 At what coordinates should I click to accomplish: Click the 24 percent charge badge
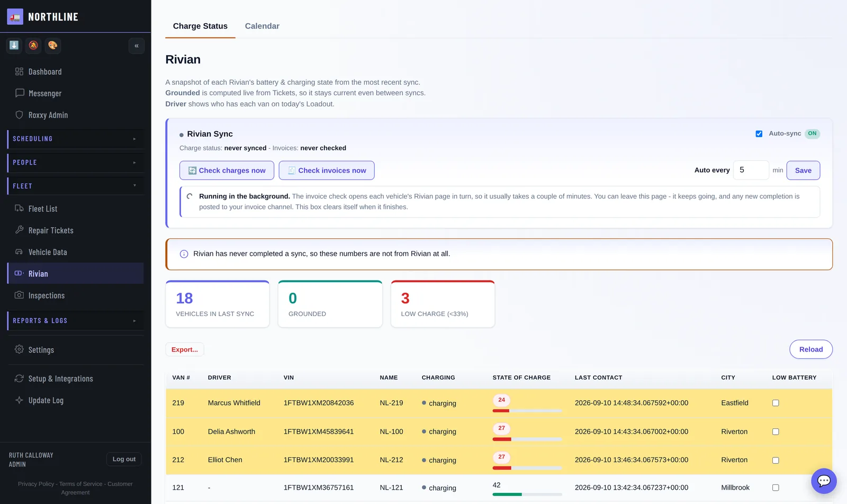point(501,400)
